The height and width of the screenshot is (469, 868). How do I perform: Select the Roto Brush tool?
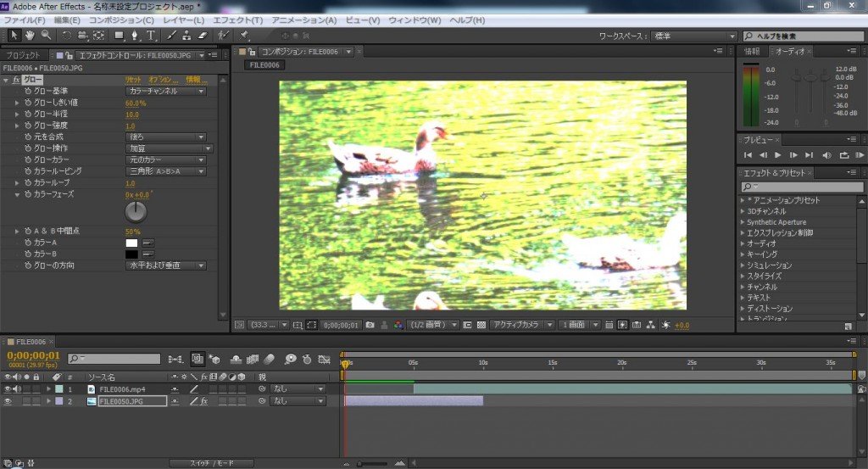(223, 36)
